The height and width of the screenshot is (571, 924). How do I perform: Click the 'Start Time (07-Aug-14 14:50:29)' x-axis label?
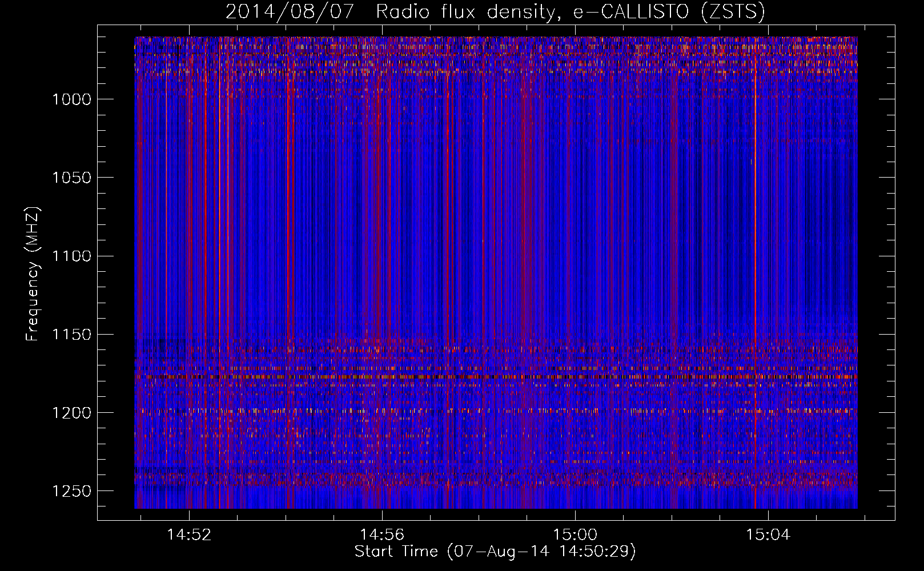pos(495,552)
